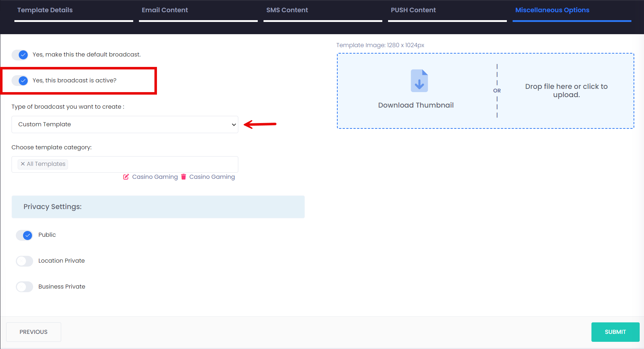Click the pencil edit icon beside Casino Gaming
Viewport: 644px width, 349px height.
(x=126, y=177)
